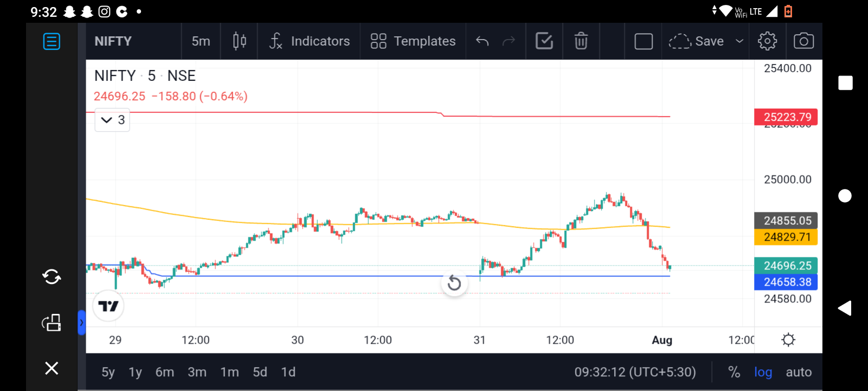Open the NIFTY symbol search
This screenshot has width=868, height=391.
(113, 41)
